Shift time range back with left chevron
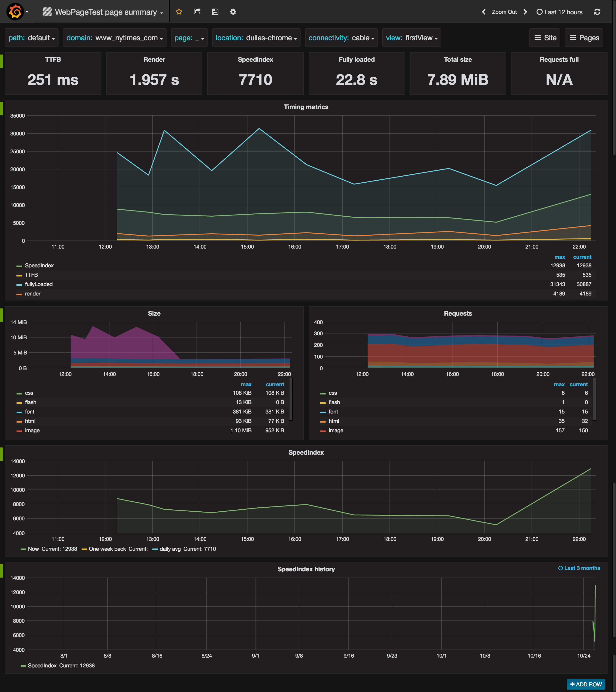 click(484, 12)
